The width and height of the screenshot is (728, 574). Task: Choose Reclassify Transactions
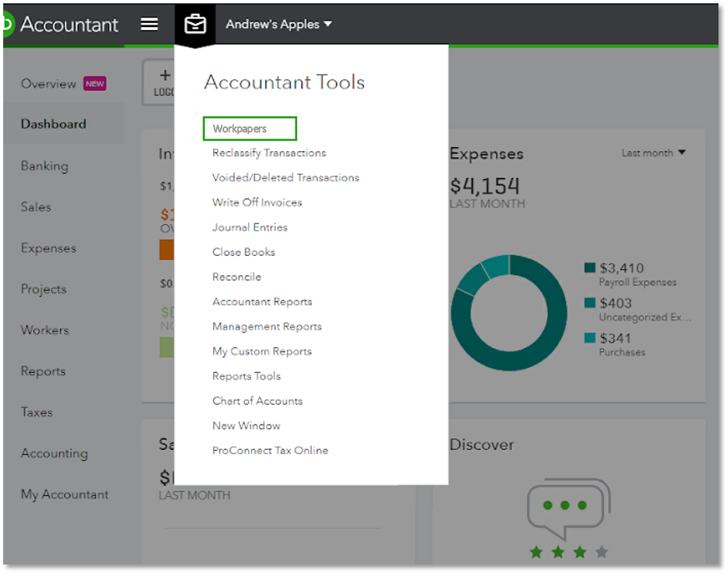tap(269, 153)
